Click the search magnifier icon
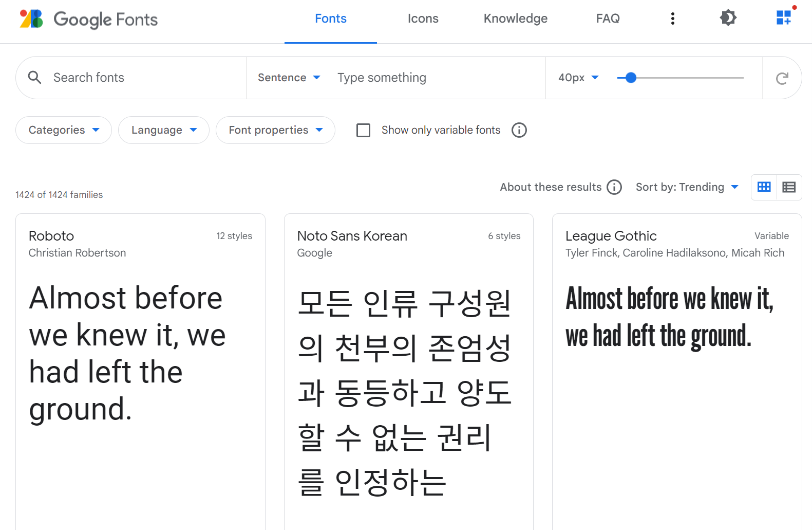812x530 pixels. [x=34, y=78]
